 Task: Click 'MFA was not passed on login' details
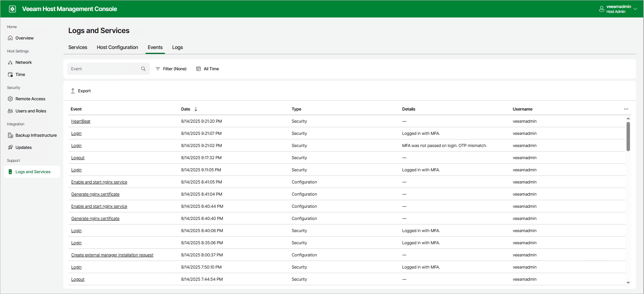pyautogui.click(x=444, y=145)
